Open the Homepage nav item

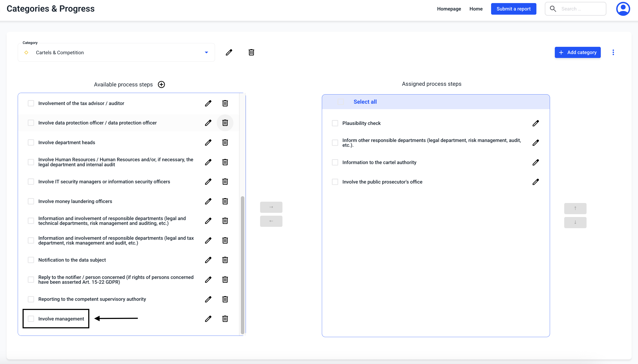(449, 9)
